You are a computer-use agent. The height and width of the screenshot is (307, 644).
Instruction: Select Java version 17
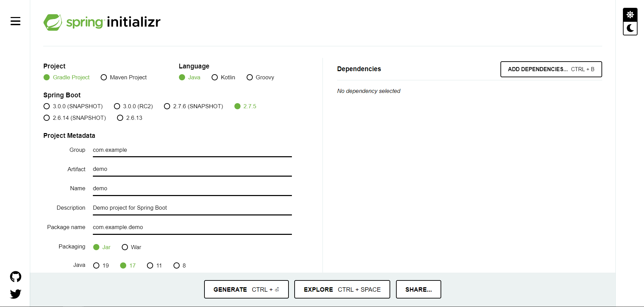(128, 265)
